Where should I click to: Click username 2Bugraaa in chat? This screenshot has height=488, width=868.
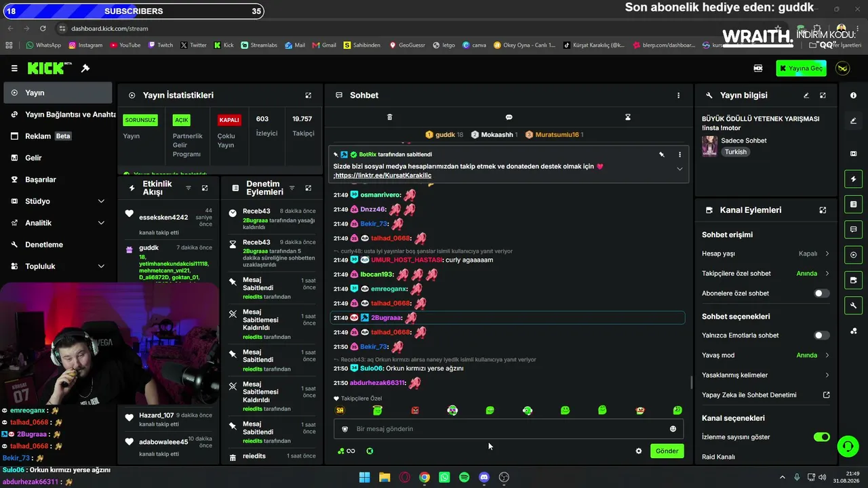pyautogui.click(x=387, y=318)
